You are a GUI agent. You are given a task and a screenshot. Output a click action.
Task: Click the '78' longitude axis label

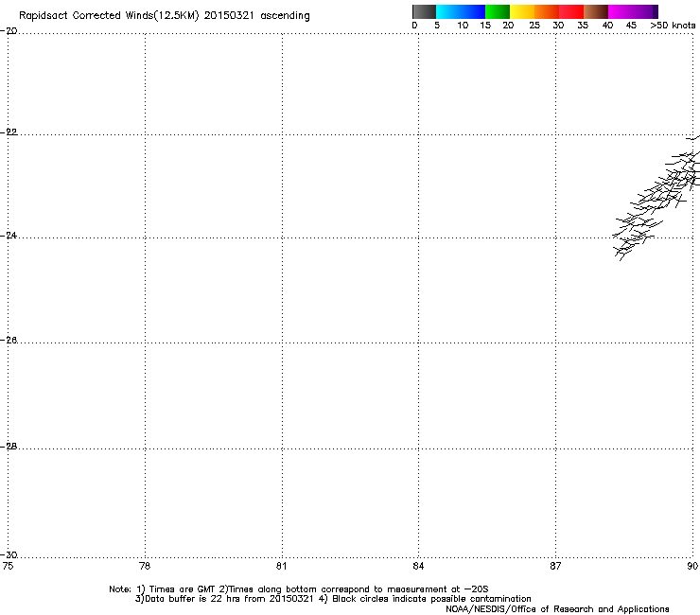coord(145,566)
